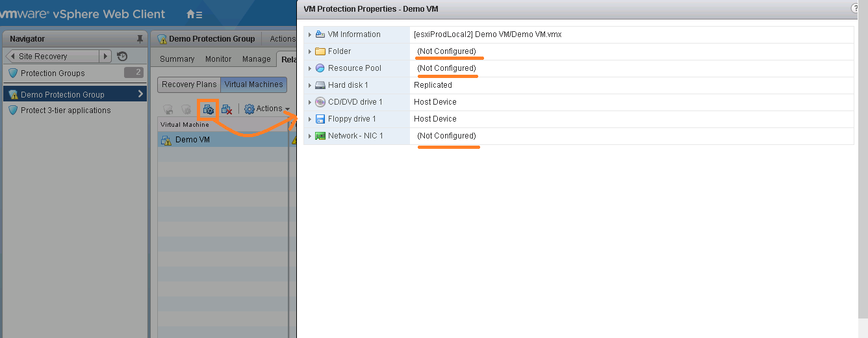
Task: Select Protect 3-tier applications group
Action: (x=66, y=110)
